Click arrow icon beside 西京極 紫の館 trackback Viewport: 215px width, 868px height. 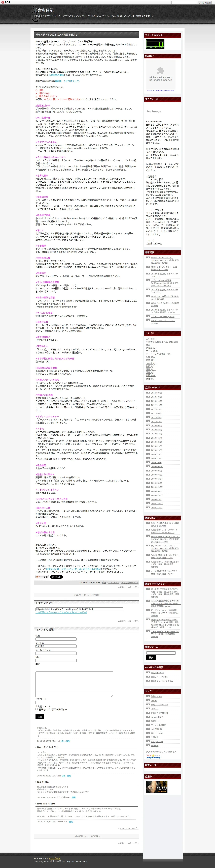(x=148, y=601)
